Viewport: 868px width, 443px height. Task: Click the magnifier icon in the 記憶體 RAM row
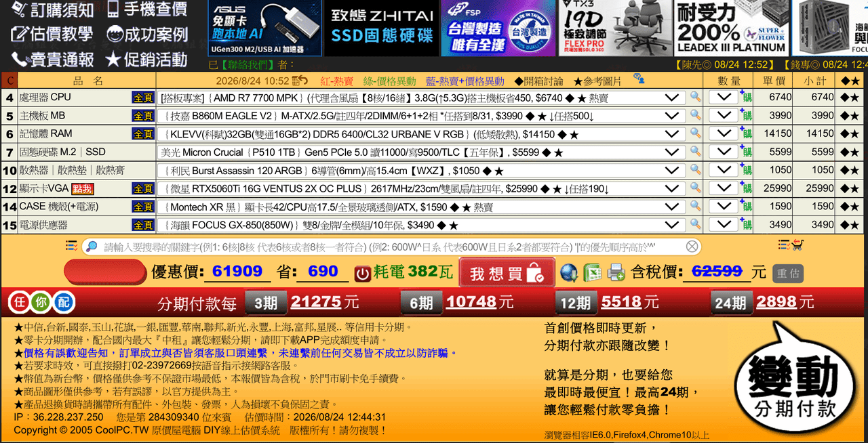696,133
